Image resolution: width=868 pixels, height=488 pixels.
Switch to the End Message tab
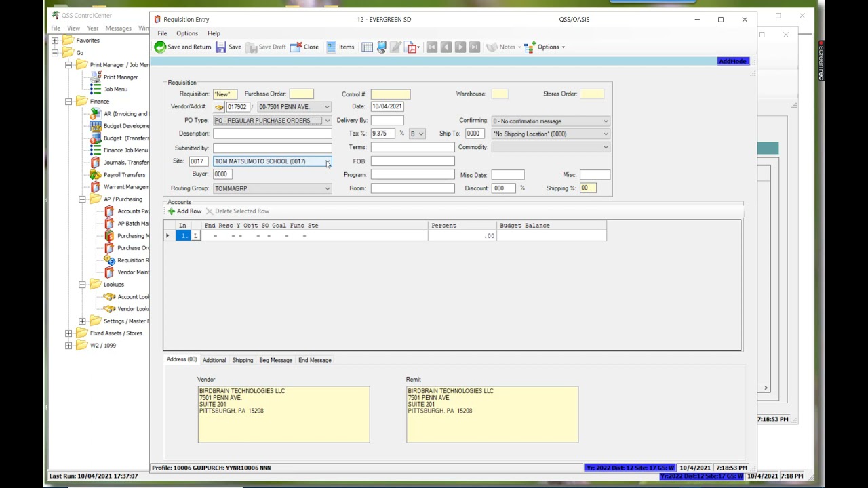[x=315, y=360]
